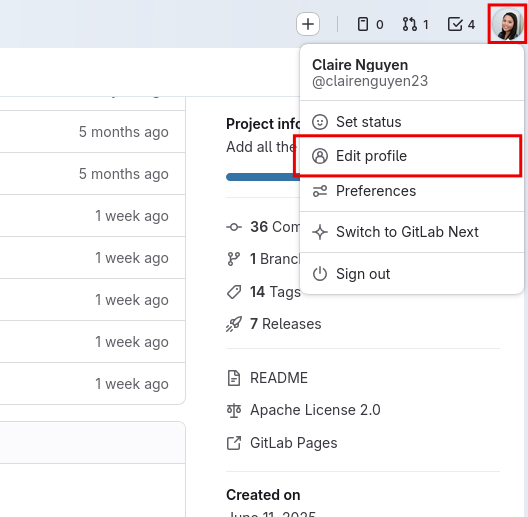Click the blue language bar

263,177
